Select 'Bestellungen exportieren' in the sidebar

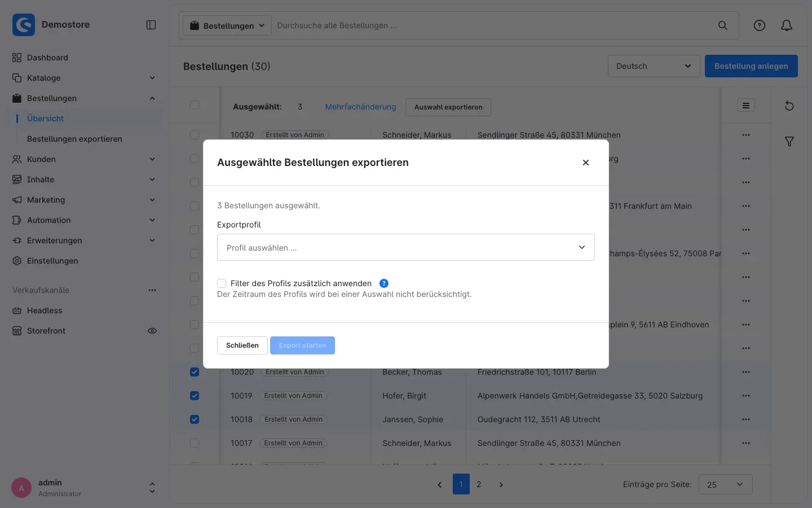click(74, 139)
